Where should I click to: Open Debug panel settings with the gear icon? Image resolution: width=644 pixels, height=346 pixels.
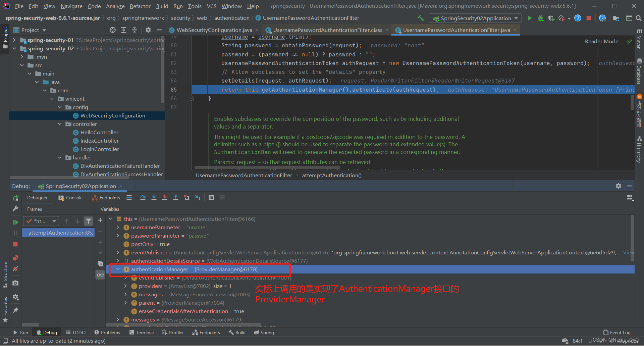click(x=619, y=186)
